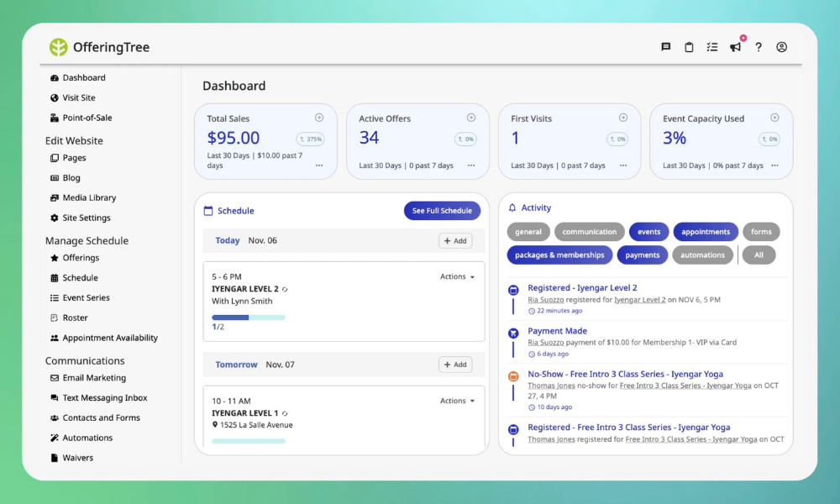Open Text Messaging Inbox in sidebar
Screen dimensions: 840x504
[x=98, y=398]
